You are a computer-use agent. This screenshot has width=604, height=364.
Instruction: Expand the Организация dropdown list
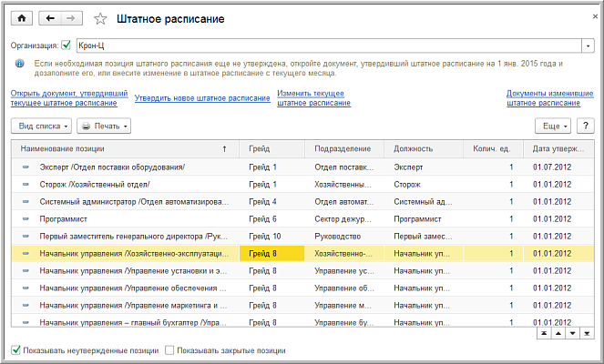point(588,45)
